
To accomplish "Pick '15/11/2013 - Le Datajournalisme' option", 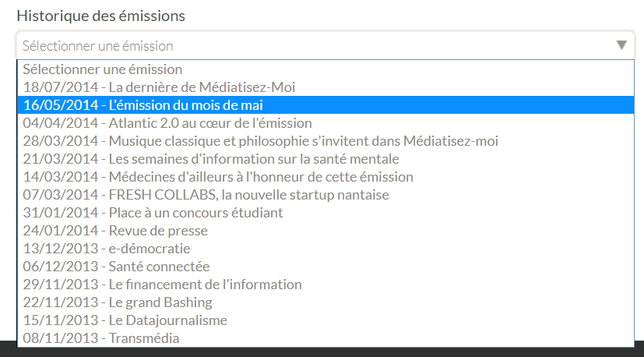I will coord(125,320).
